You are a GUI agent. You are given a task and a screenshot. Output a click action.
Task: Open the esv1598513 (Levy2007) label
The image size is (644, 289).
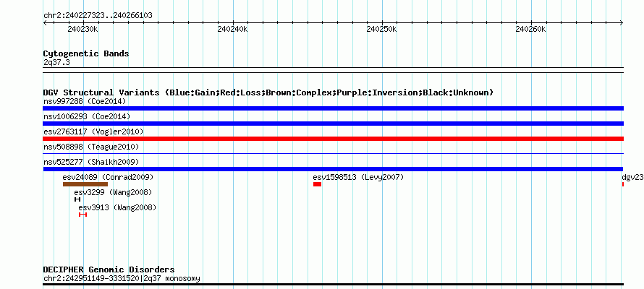[359, 177]
